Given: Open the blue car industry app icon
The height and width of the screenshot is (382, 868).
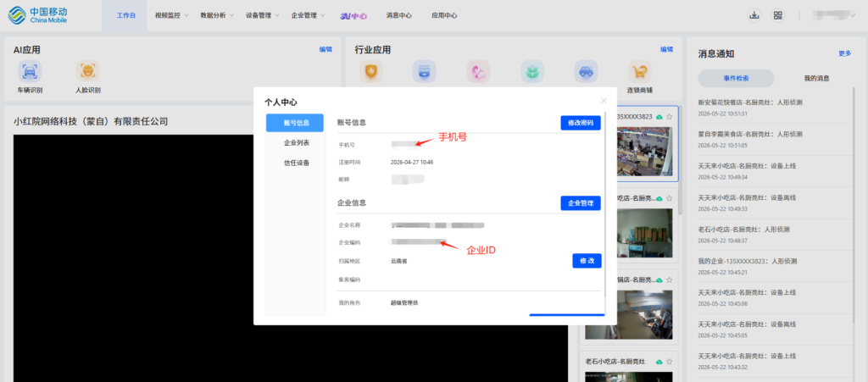Looking at the screenshot, I should 586,71.
